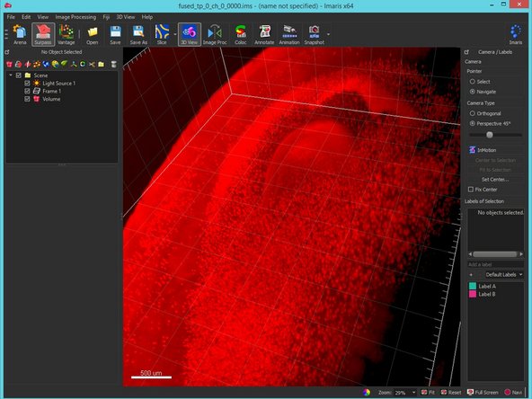Choose Perspective 45° camera type
Screen dimensions: 532x399
(x=472, y=123)
